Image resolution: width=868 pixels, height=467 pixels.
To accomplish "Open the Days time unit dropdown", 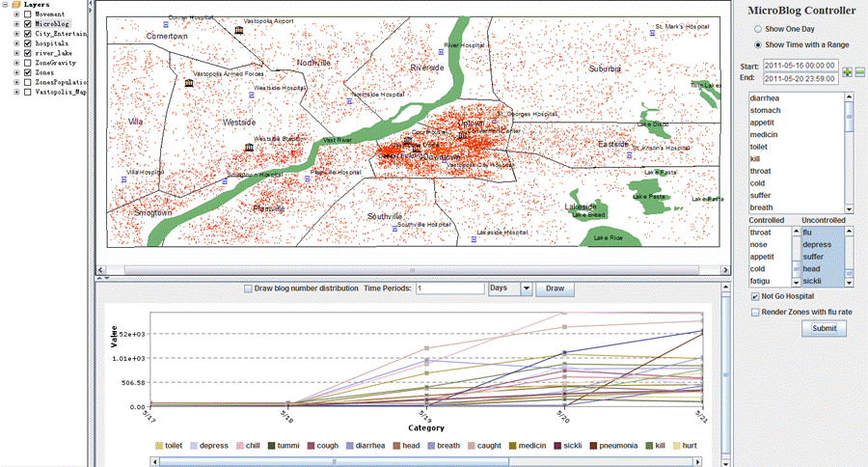I will pos(527,288).
